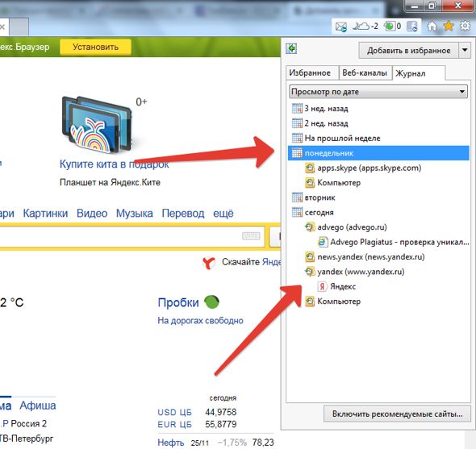This screenshot has width=476, height=449.
Task: Click the На дорогах свободно link
Action: click(200, 320)
